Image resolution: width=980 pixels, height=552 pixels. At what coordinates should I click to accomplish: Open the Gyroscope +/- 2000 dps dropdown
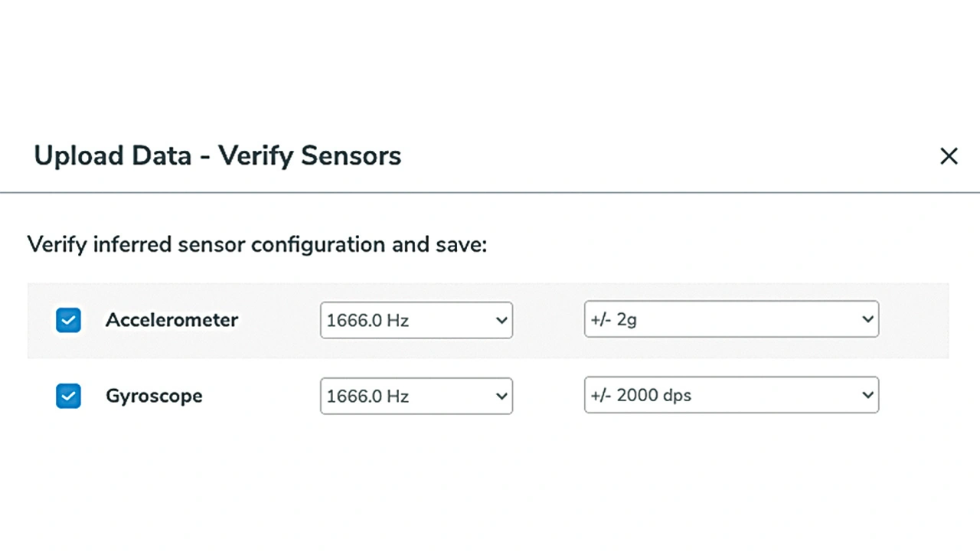point(731,395)
